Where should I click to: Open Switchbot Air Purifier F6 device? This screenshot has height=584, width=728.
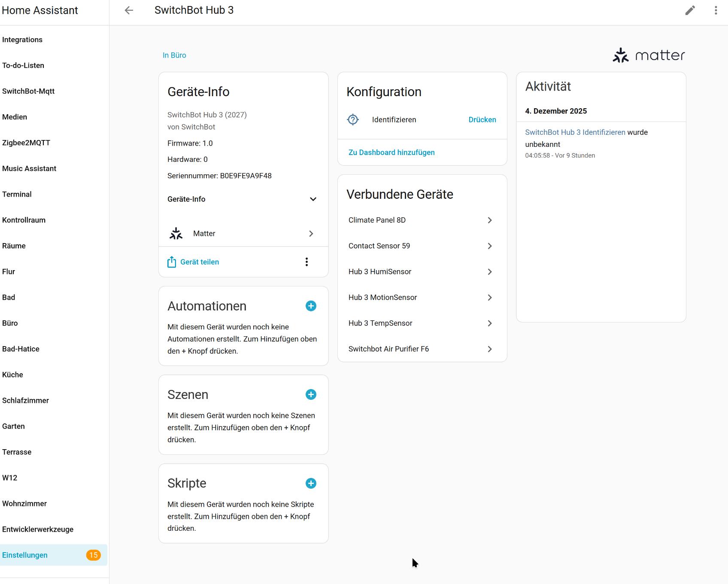click(x=422, y=349)
